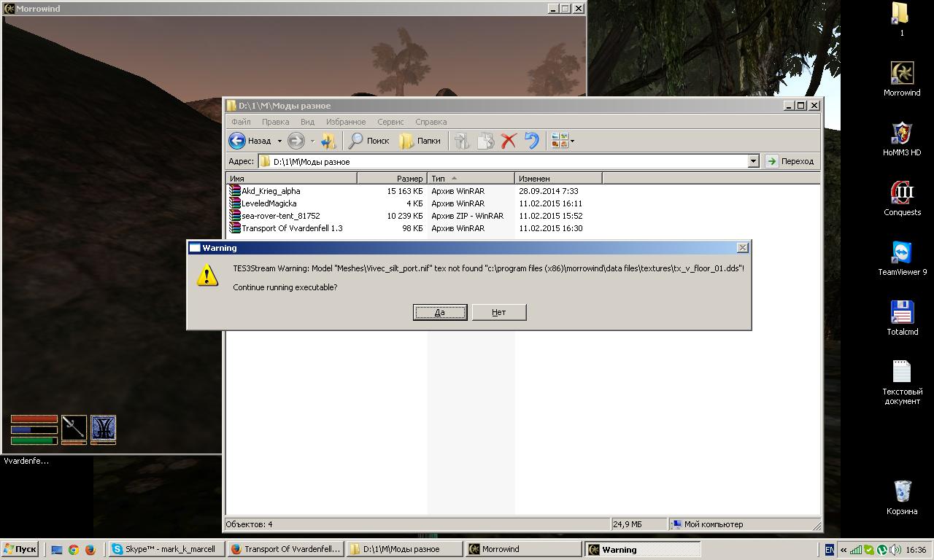Screen dimensions: 934x560
Task: Open the Пуск start menu
Action: [20, 550]
